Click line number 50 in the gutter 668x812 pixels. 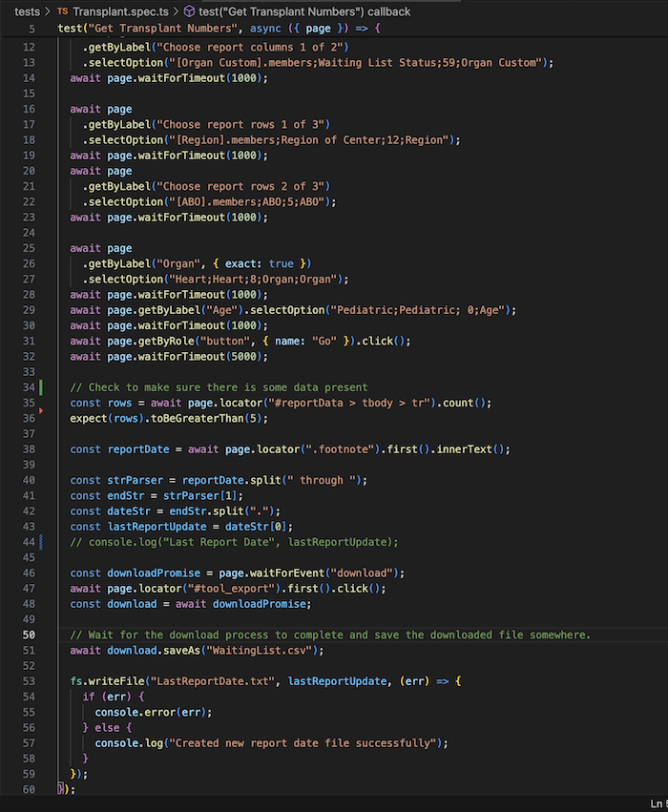click(x=29, y=635)
